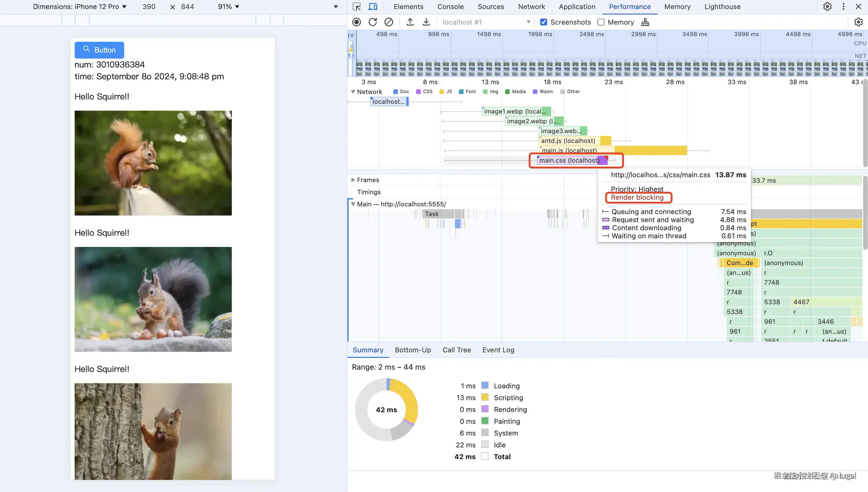
Task: Enable the Memory checkbox
Action: (601, 22)
